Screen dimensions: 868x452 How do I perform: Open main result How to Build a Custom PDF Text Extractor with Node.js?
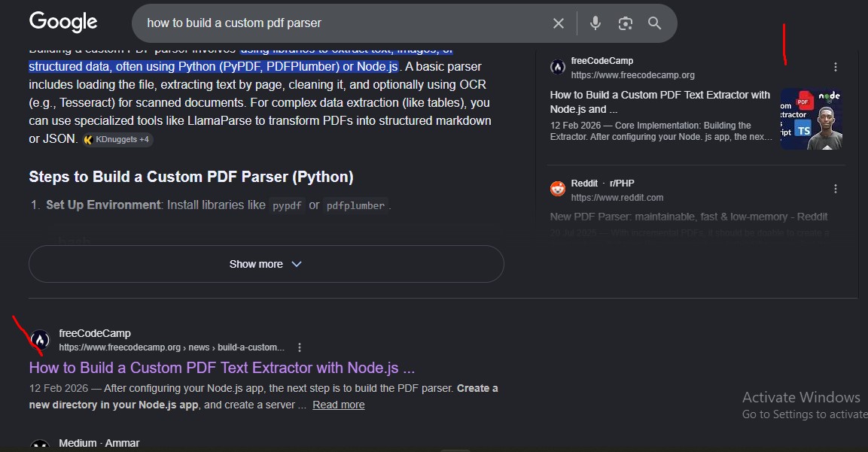click(222, 368)
